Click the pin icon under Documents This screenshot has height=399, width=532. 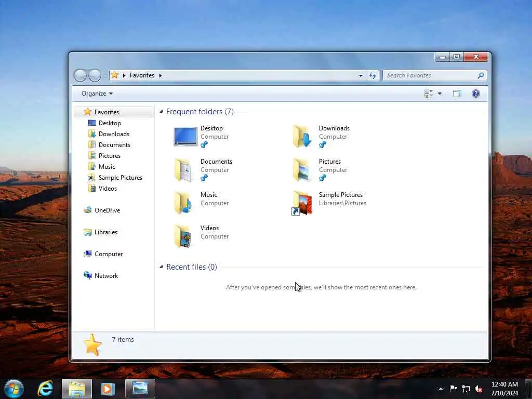pos(204,178)
